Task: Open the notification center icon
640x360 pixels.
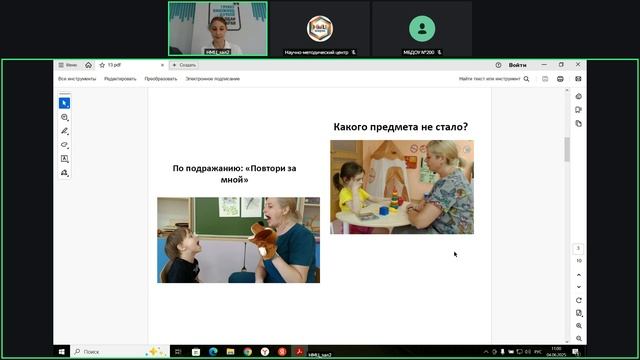Action: tap(576, 351)
